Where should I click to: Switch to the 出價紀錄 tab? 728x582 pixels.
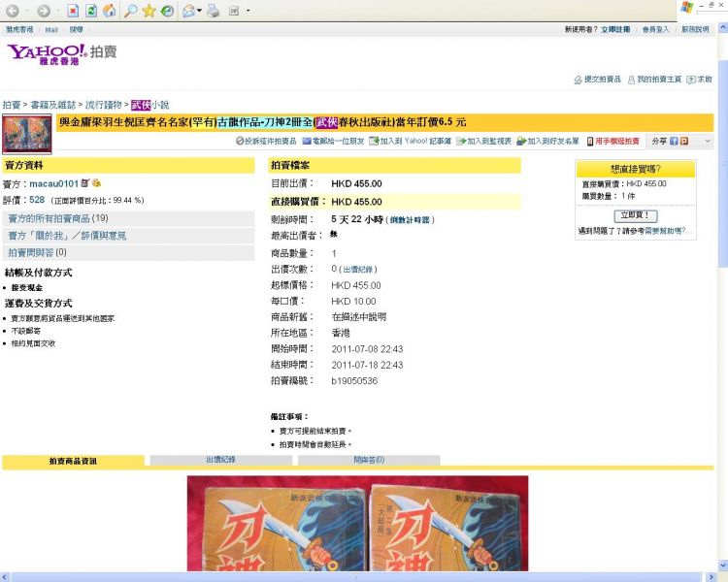tap(222, 460)
